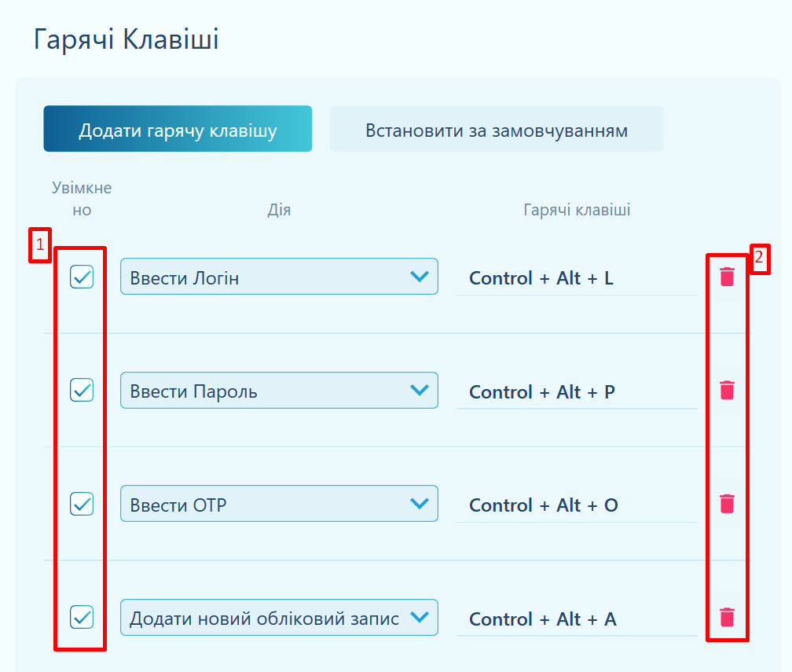Open the Ввести OTP action dropdown
The width and height of the screenshot is (792, 672).
279,504
